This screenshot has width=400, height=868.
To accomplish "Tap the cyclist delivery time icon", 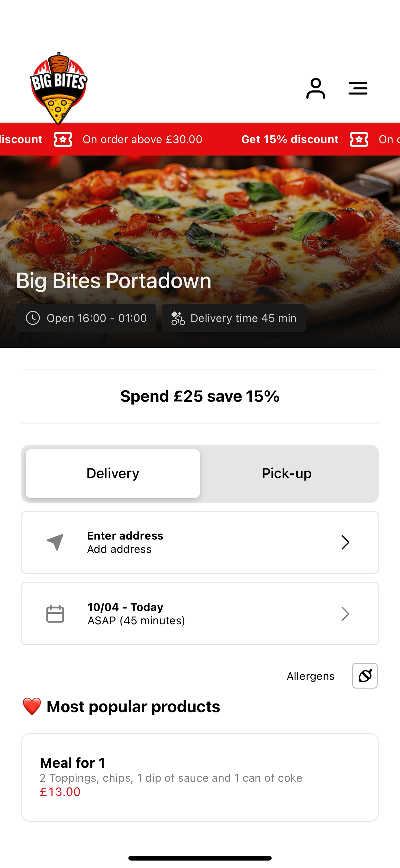I will (178, 318).
